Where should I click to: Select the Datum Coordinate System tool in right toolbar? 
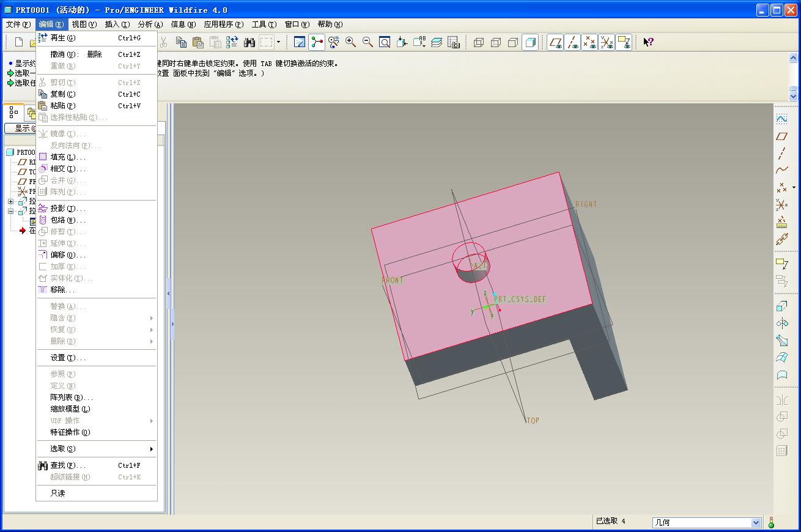click(x=782, y=205)
